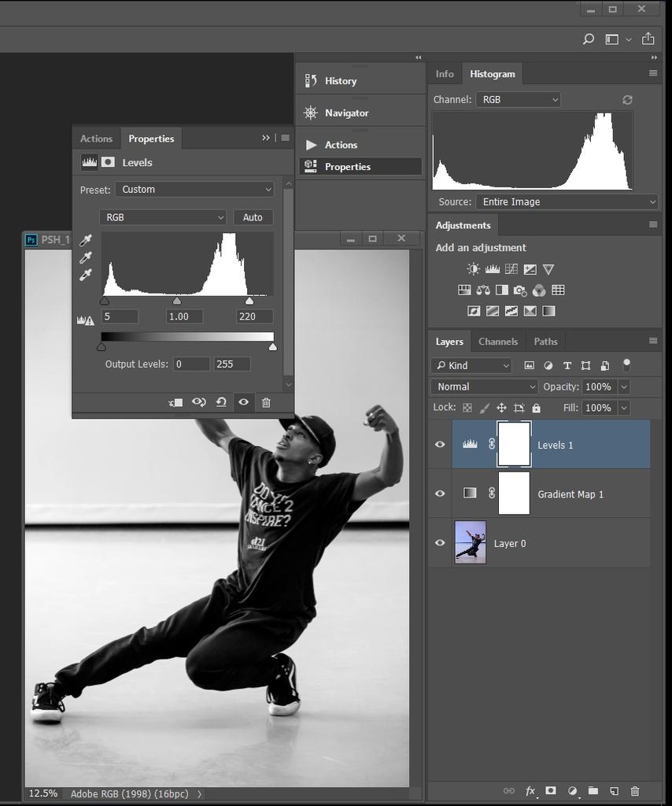Click the Brightness/Contrast adjustment icon
Viewport: 672px width, 806px height.
(473, 269)
